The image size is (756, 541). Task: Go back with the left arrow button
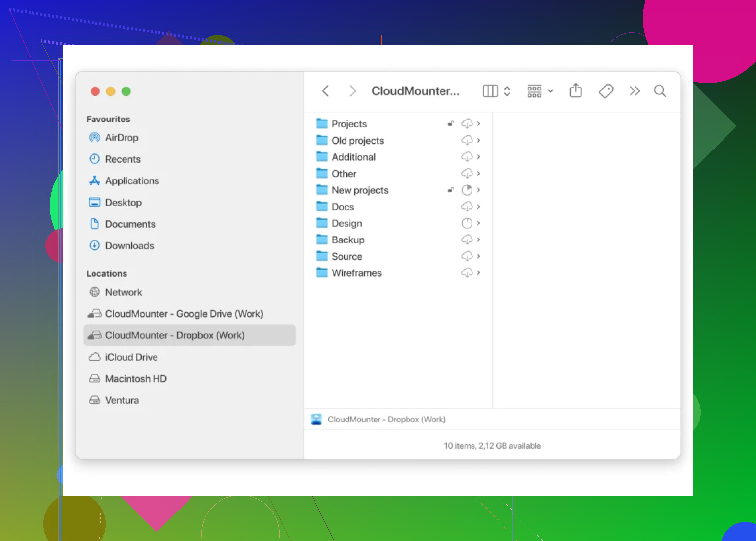click(x=325, y=91)
